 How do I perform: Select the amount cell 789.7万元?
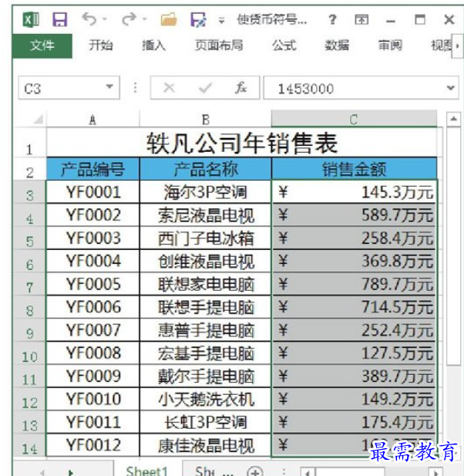(x=354, y=284)
